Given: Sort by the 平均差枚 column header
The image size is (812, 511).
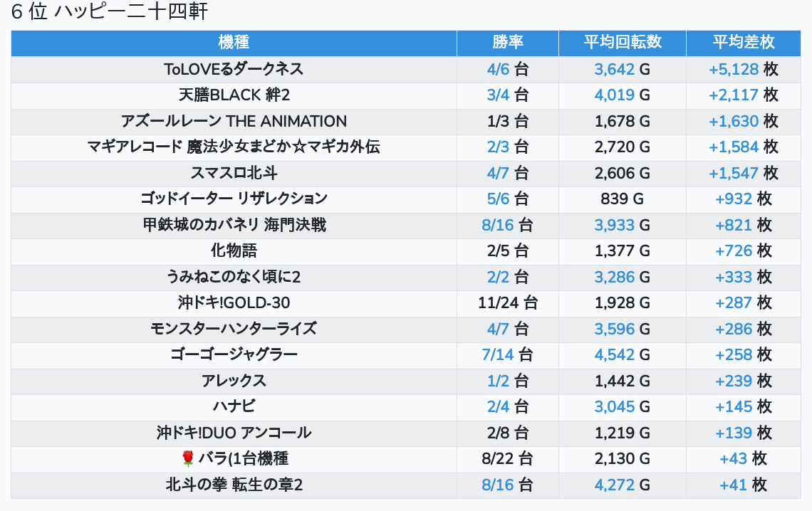Looking at the screenshot, I should (744, 43).
